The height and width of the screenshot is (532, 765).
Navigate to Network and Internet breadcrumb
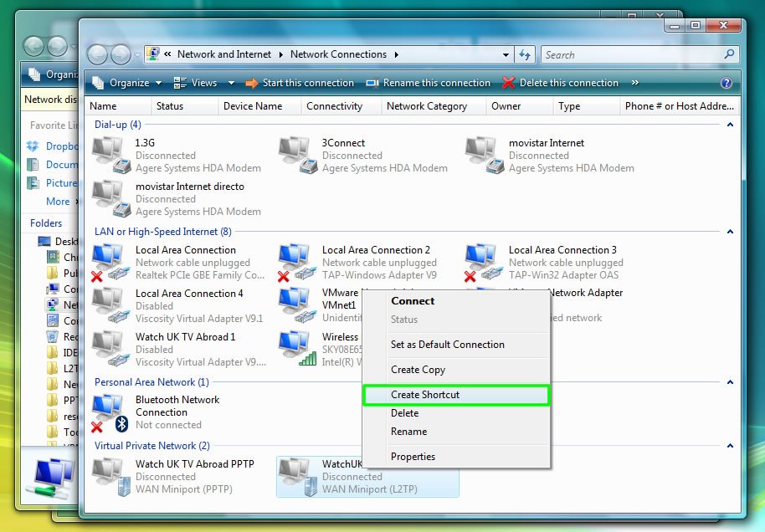pyautogui.click(x=224, y=54)
